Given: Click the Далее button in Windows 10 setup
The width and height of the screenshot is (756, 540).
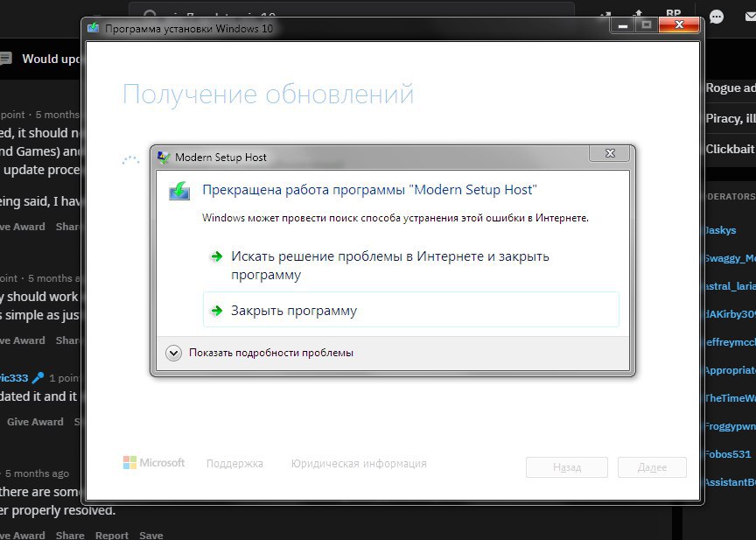Looking at the screenshot, I should [652, 467].
